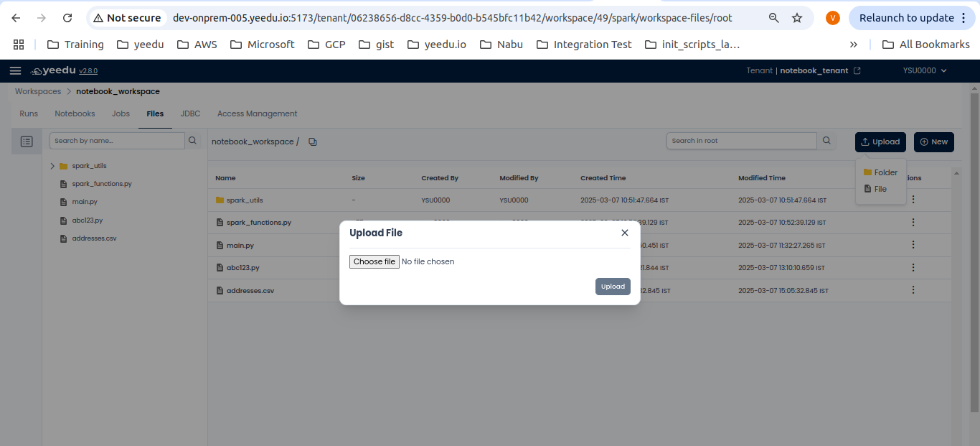Click the New button

(x=934, y=141)
